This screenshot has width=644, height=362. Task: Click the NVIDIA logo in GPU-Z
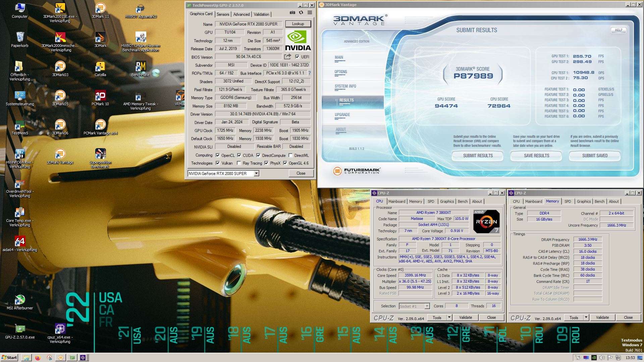pos(298,40)
